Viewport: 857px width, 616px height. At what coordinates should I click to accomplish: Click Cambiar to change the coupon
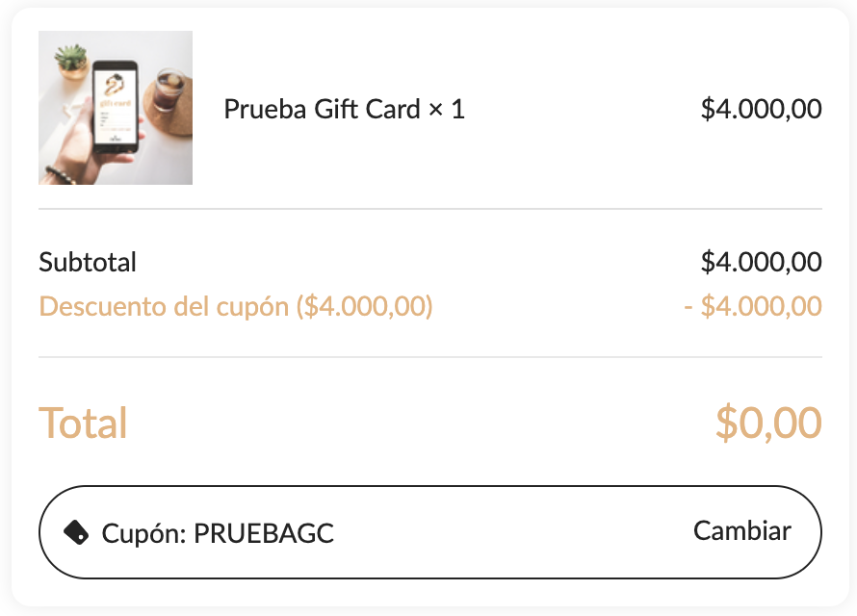742,530
